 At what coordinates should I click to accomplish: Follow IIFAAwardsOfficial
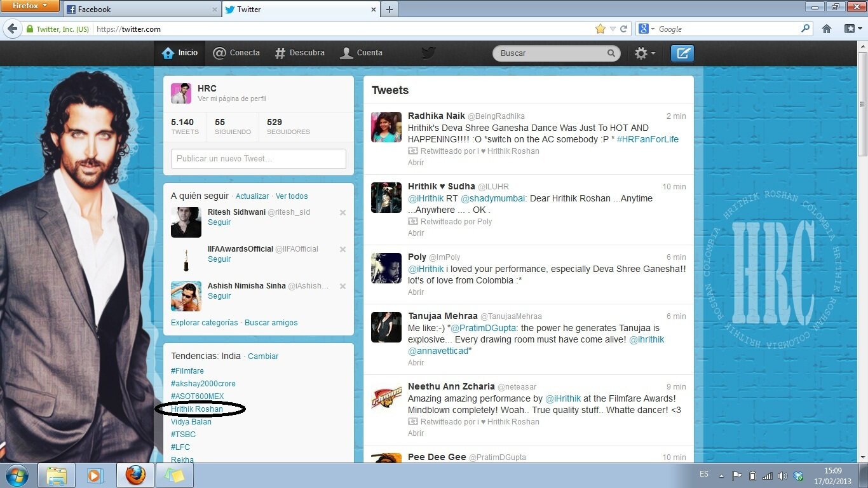coord(219,259)
